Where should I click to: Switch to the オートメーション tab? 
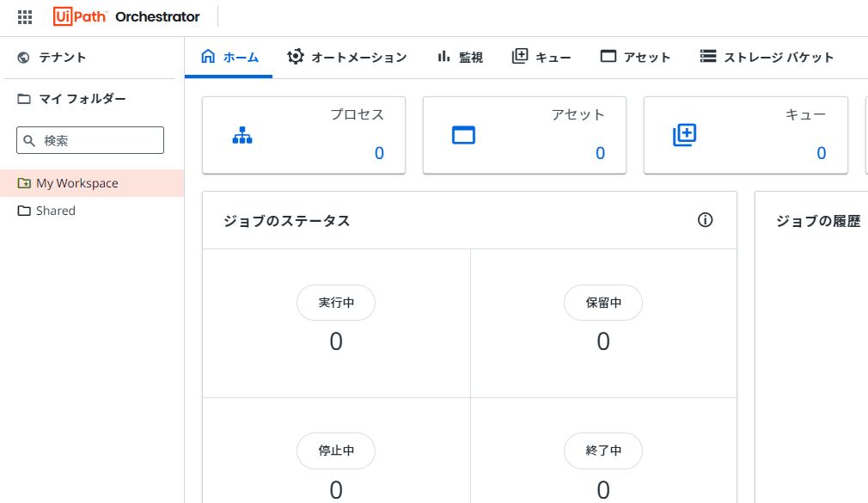pos(347,57)
